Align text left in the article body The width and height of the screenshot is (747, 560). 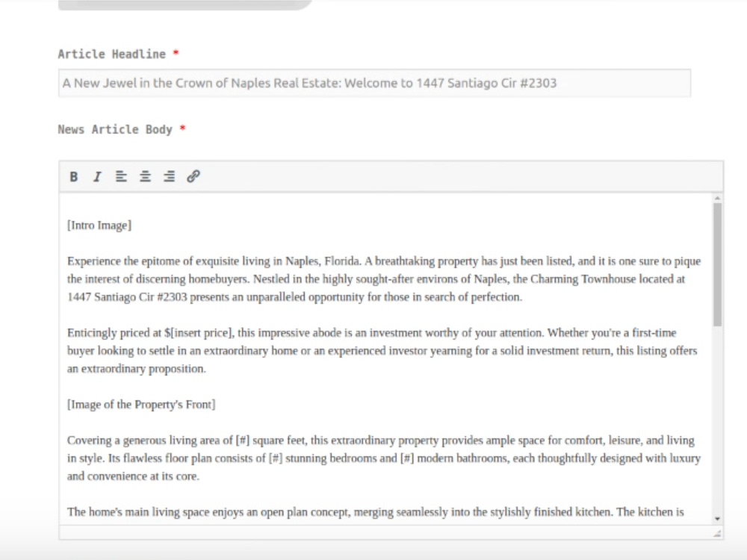121,177
